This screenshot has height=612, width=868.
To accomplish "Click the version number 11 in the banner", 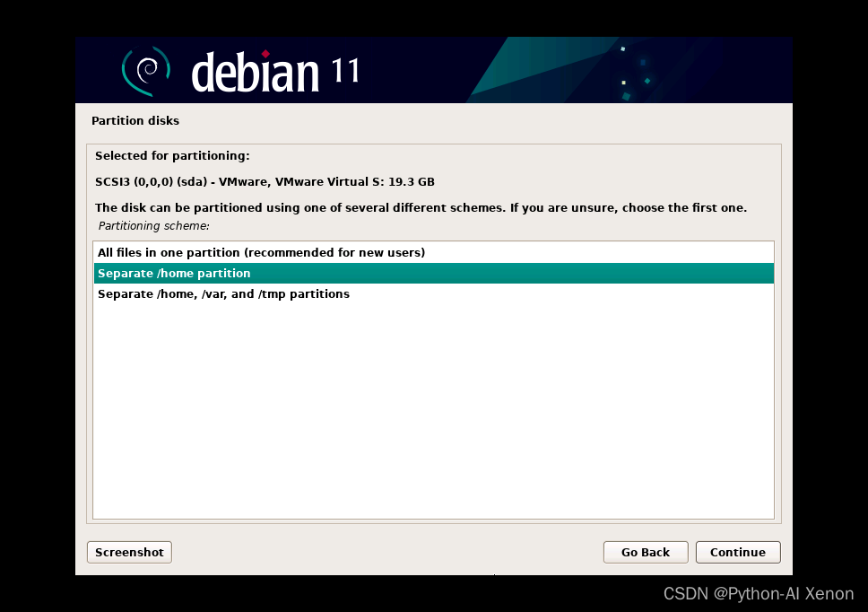I will tap(345, 71).
